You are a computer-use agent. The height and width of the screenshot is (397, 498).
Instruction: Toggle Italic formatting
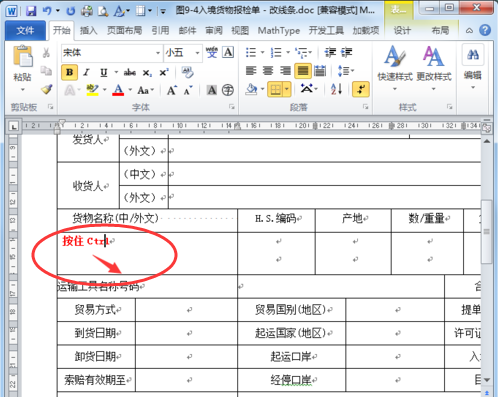pyautogui.click(x=86, y=72)
